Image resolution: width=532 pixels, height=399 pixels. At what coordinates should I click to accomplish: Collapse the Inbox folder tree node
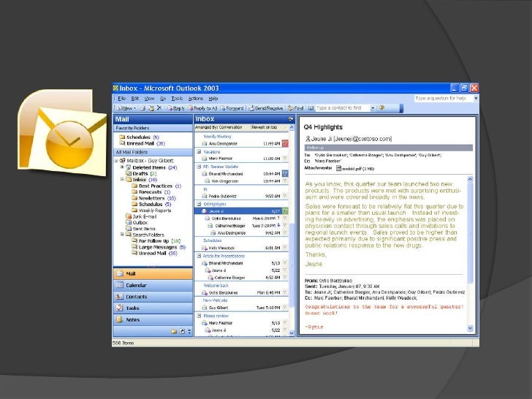click(x=122, y=180)
